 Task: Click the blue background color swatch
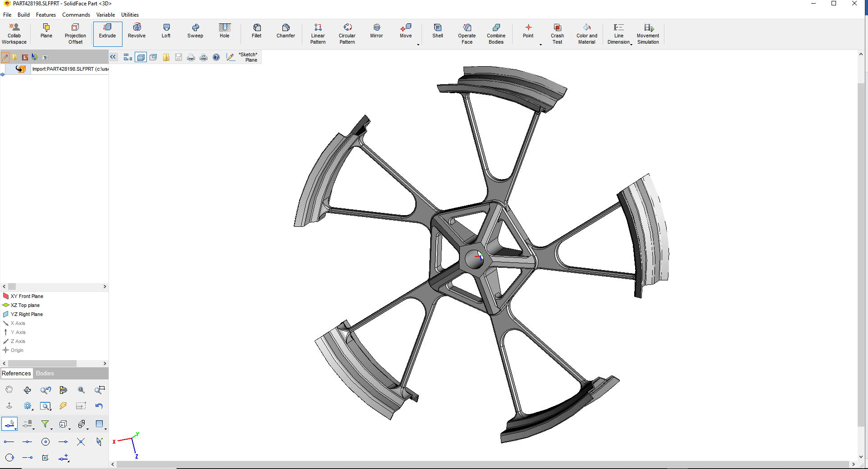[100, 424]
